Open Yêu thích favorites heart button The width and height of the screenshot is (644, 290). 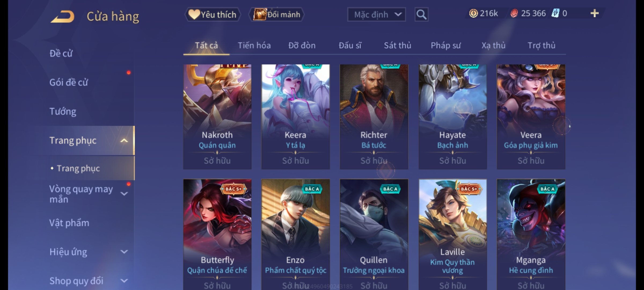213,15
